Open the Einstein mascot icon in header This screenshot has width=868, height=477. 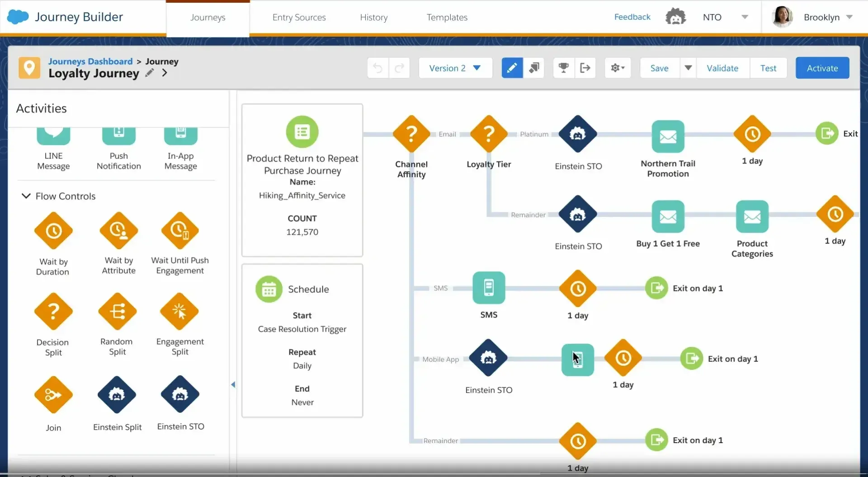675,17
